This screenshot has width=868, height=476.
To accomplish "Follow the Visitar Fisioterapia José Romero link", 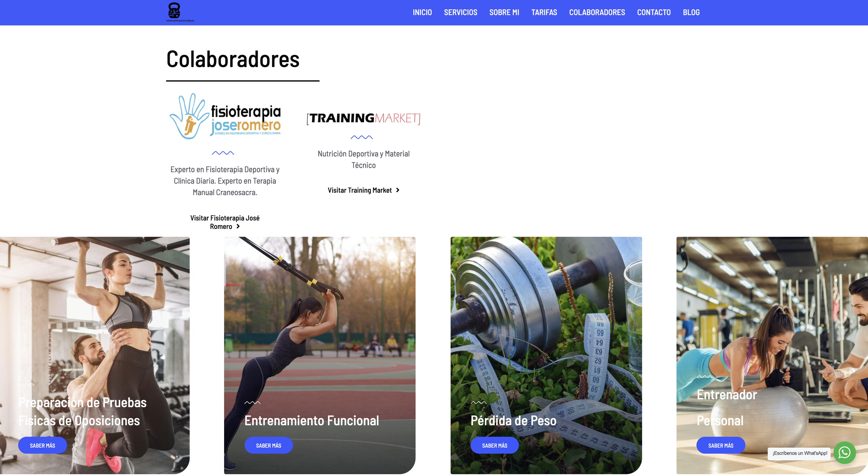I will (225, 222).
